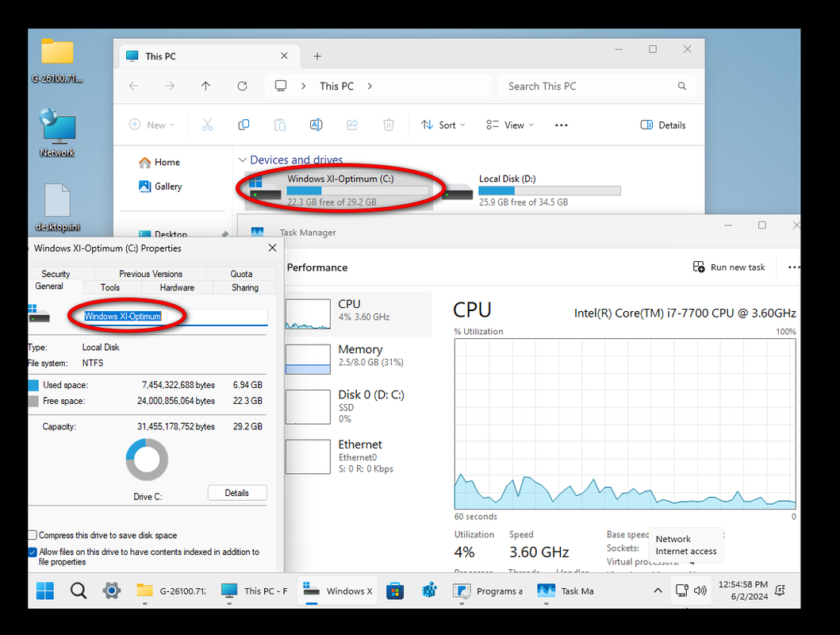Close the drive Properties dialog
Image resolution: width=840 pixels, height=635 pixels.
coord(272,248)
